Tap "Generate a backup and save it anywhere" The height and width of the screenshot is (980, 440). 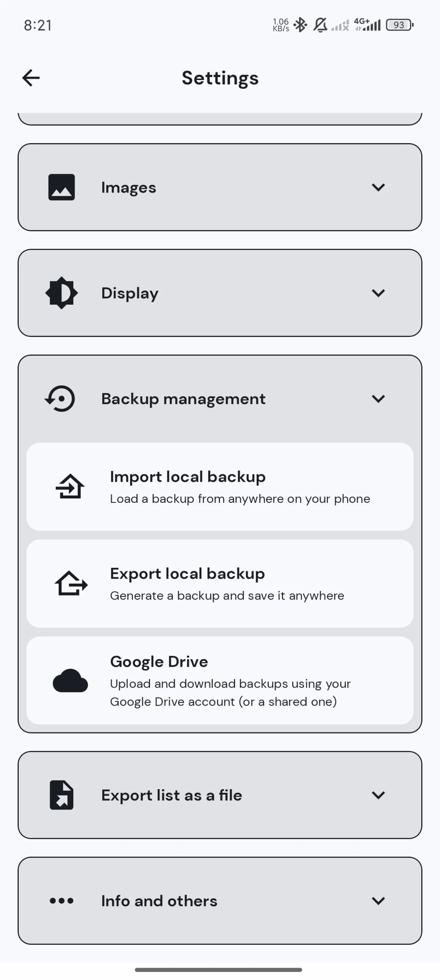(x=227, y=596)
